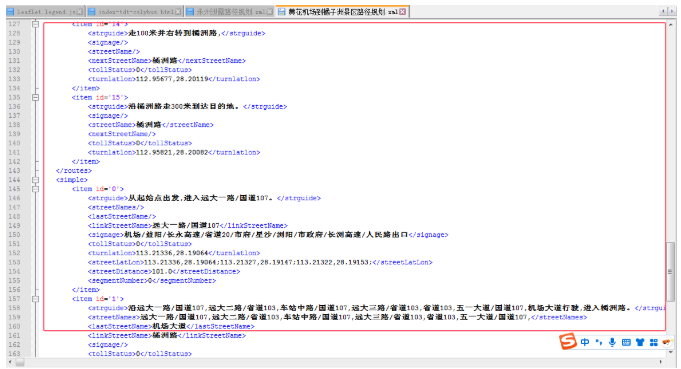Viewport: 681px width, 369px height.
Task: Click the strguide text on line 136
Action: pyautogui.click(x=184, y=106)
